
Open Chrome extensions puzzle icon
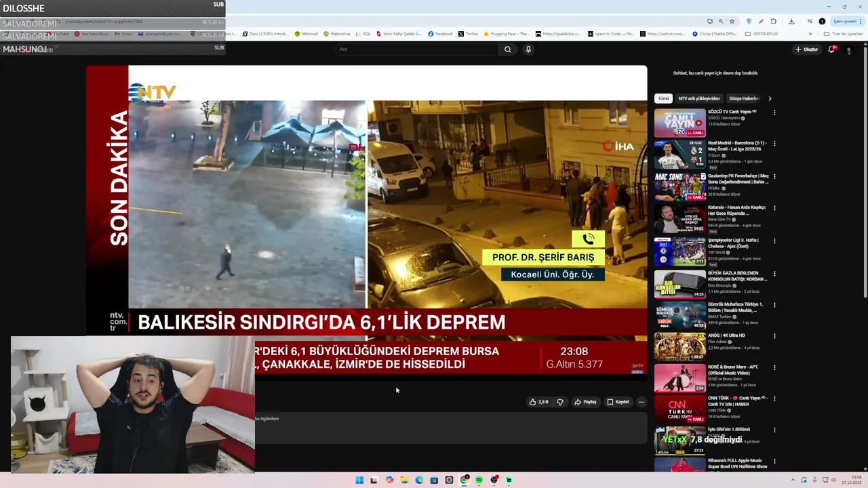pyautogui.click(x=774, y=21)
